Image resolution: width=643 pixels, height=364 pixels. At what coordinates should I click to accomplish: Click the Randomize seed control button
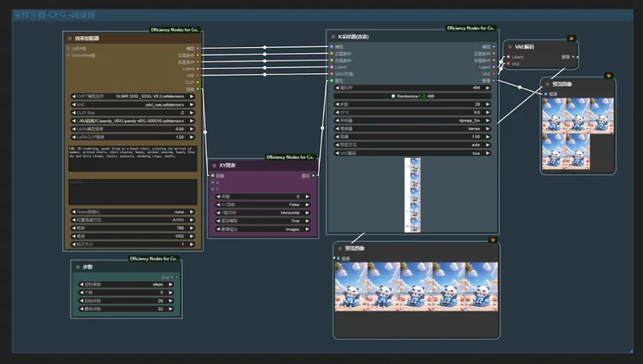coord(412,96)
